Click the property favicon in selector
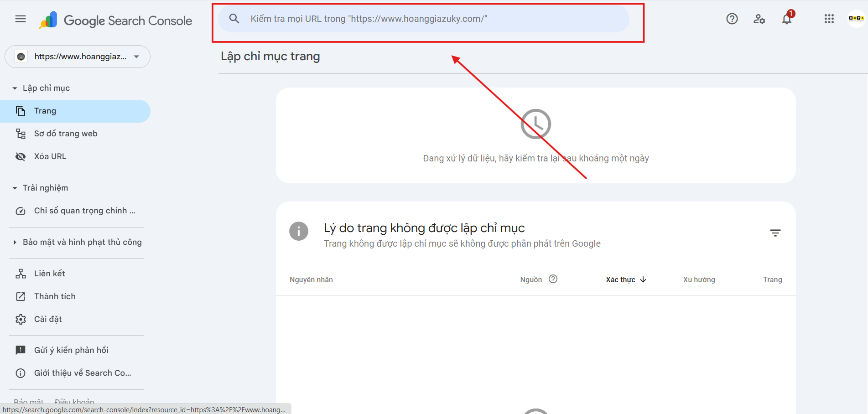The image size is (868, 414). pos(21,57)
